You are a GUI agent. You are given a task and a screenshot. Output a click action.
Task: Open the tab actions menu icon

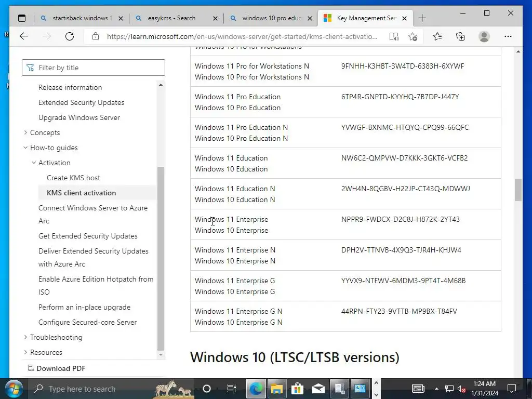point(22,18)
